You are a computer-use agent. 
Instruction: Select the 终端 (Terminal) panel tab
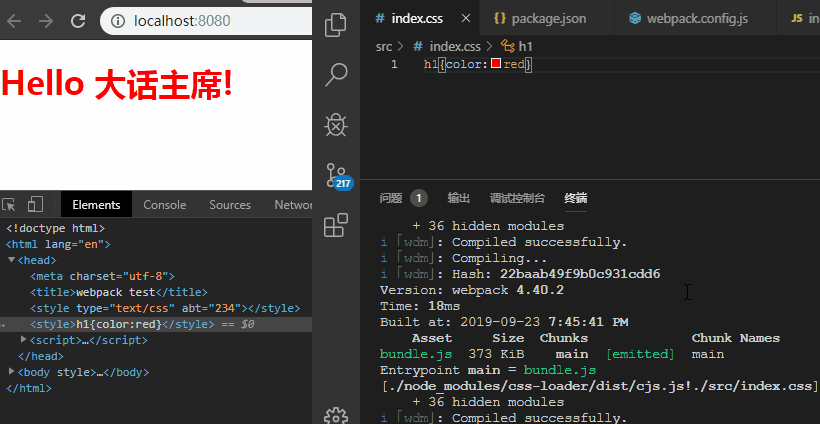coord(576,198)
